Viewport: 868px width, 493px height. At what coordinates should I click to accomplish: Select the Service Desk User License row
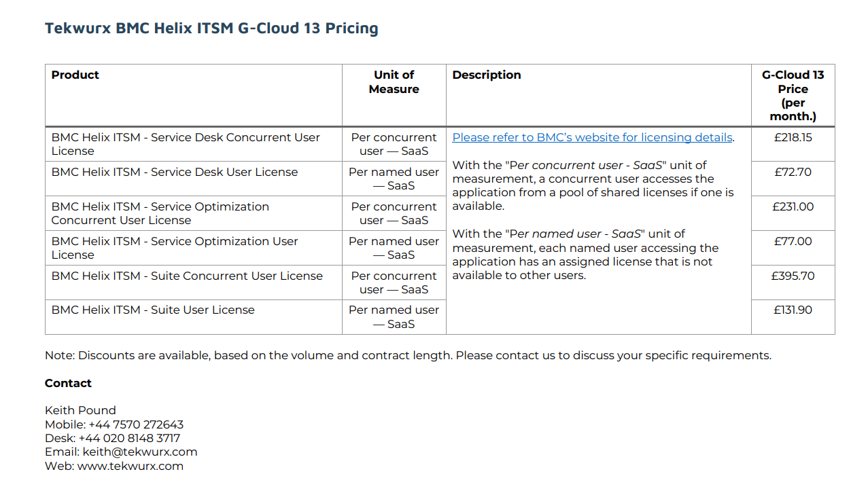175,172
